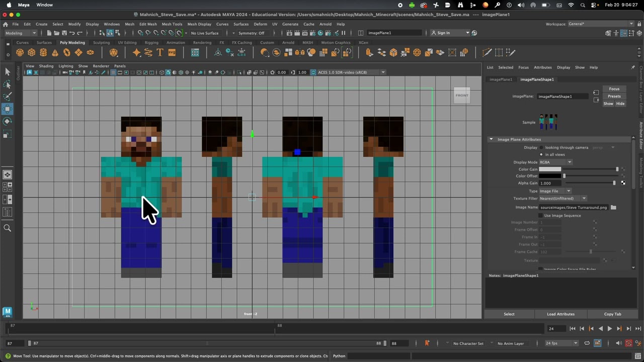The height and width of the screenshot is (362, 644).
Task: Activate the Scale tool in toolbox
Action: [x=8, y=134]
